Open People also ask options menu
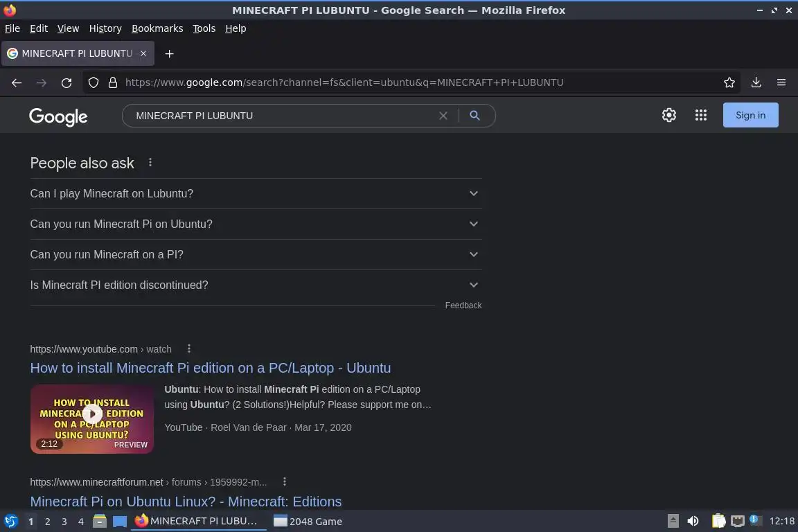The width and height of the screenshot is (798, 532). tap(150, 162)
